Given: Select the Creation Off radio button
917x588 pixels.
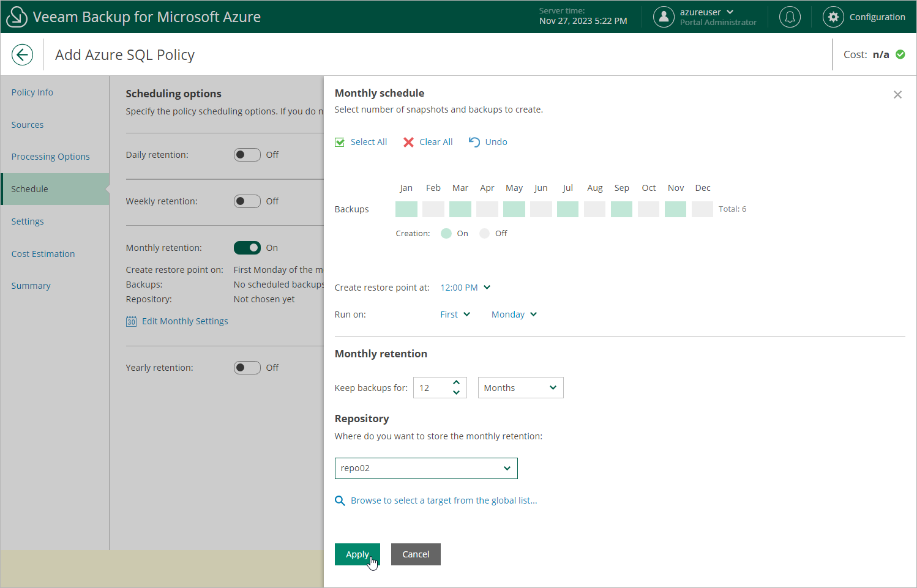Looking at the screenshot, I should pos(484,233).
